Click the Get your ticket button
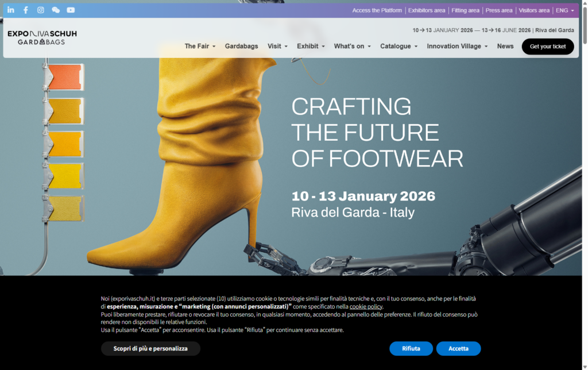The width and height of the screenshot is (588, 370). [x=547, y=47]
